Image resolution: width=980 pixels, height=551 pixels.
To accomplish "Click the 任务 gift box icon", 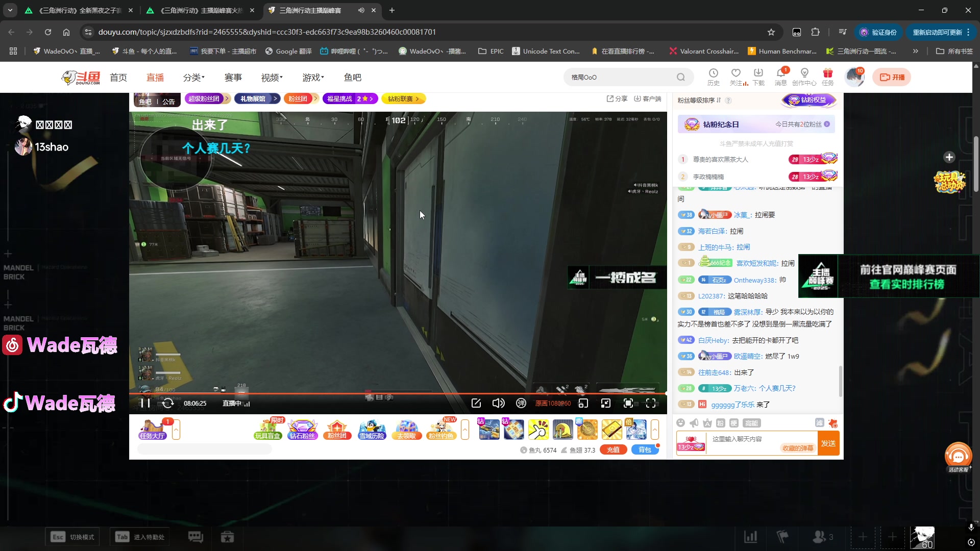I will [x=827, y=73].
